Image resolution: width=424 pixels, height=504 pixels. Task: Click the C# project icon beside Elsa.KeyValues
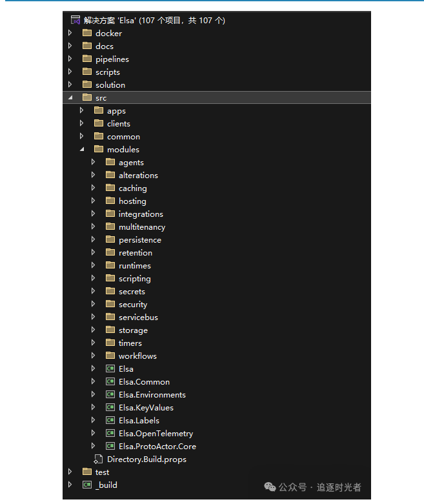[x=110, y=407]
